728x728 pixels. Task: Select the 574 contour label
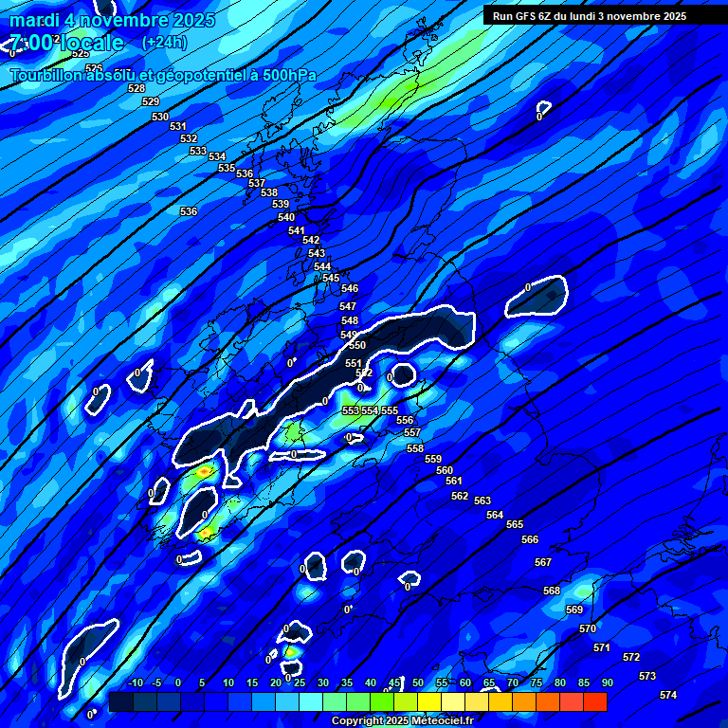668,695
